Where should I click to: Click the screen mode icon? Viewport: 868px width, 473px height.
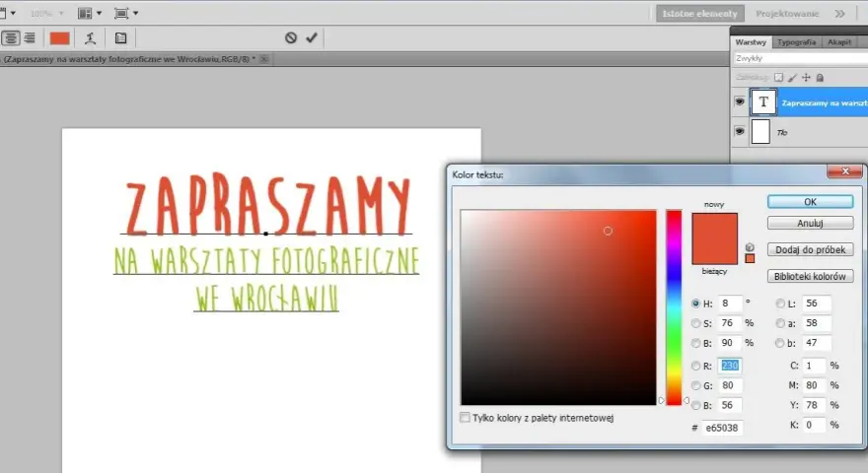coord(121,13)
